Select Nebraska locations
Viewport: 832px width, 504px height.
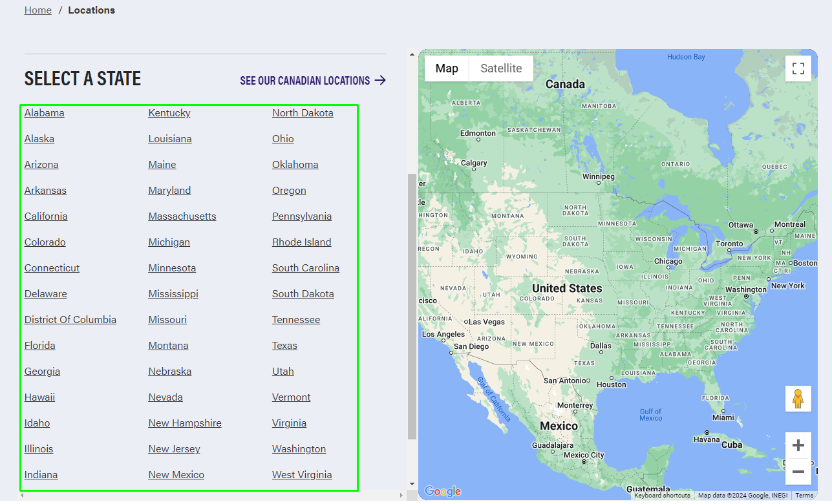pyautogui.click(x=170, y=372)
